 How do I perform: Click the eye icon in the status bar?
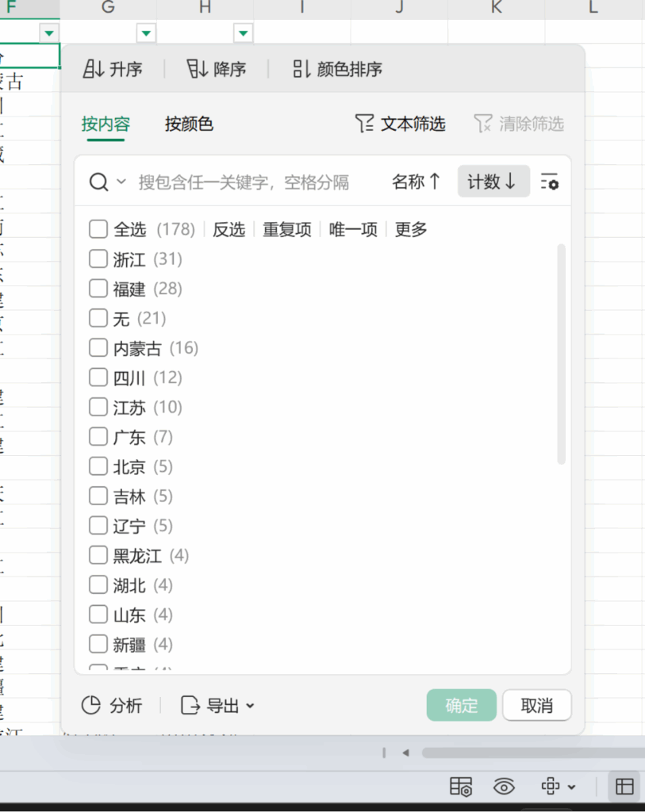[x=504, y=787]
